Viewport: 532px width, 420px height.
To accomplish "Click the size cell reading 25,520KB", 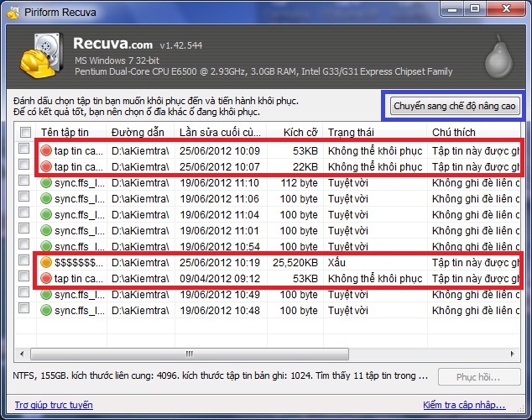I will coord(295,262).
